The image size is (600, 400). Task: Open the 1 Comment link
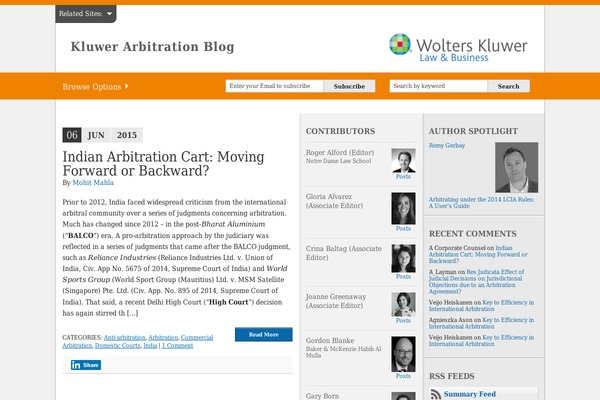tap(177, 346)
